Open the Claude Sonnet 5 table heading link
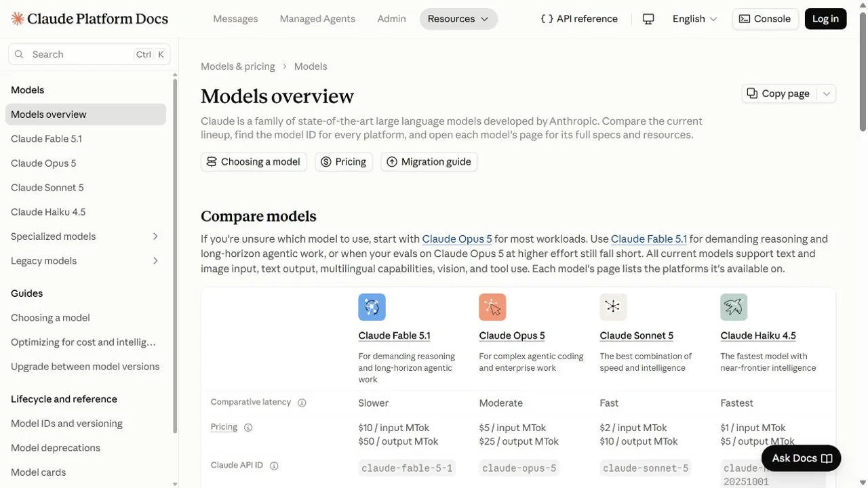This screenshot has height=488, width=868. pos(637,335)
